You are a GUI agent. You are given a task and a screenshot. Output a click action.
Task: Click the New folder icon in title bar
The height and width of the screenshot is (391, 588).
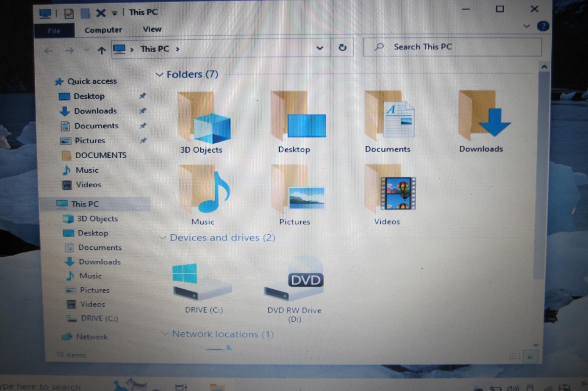tap(85, 14)
